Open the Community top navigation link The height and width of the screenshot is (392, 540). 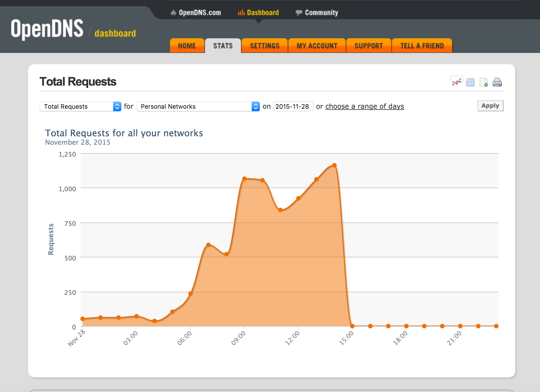coord(322,13)
